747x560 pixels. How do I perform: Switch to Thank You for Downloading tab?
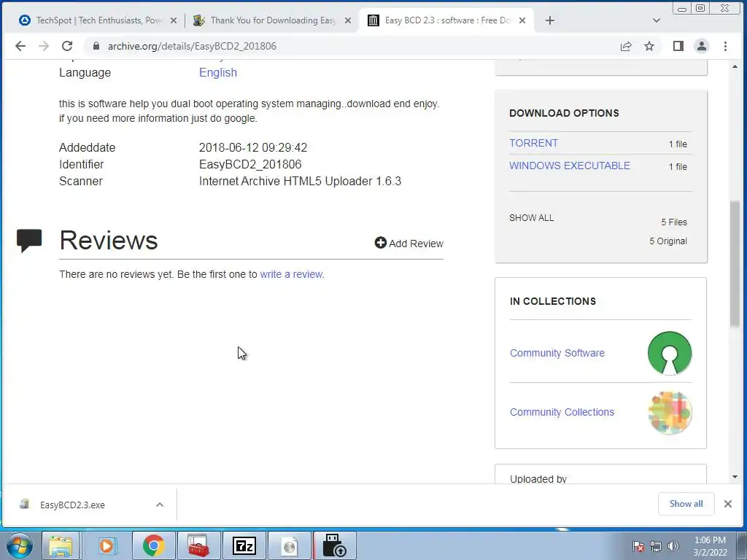[273, 20]
